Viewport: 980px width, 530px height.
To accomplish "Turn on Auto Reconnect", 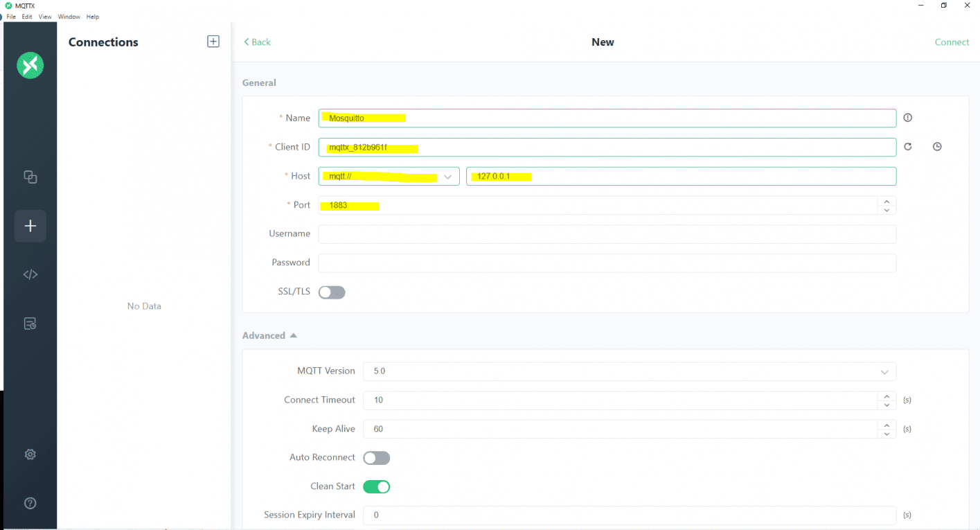I will pos(377,458).
